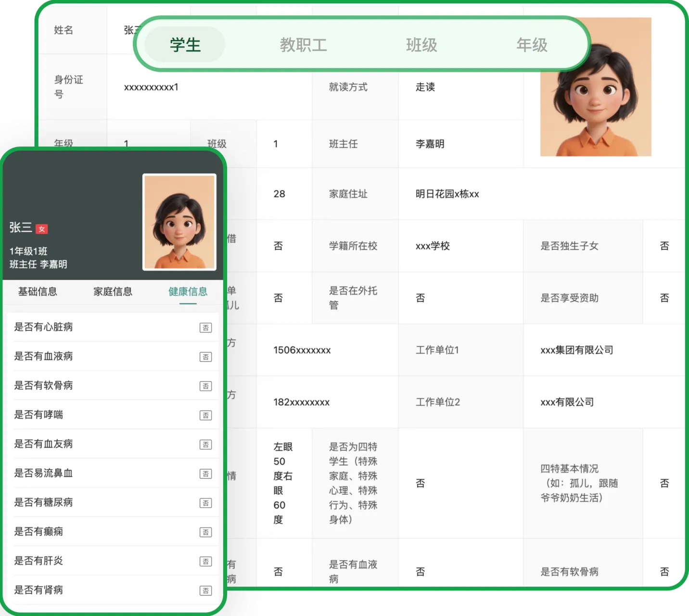
Task: Toggle the 是否有血液病 answer
Action: (x=206, y=357)
